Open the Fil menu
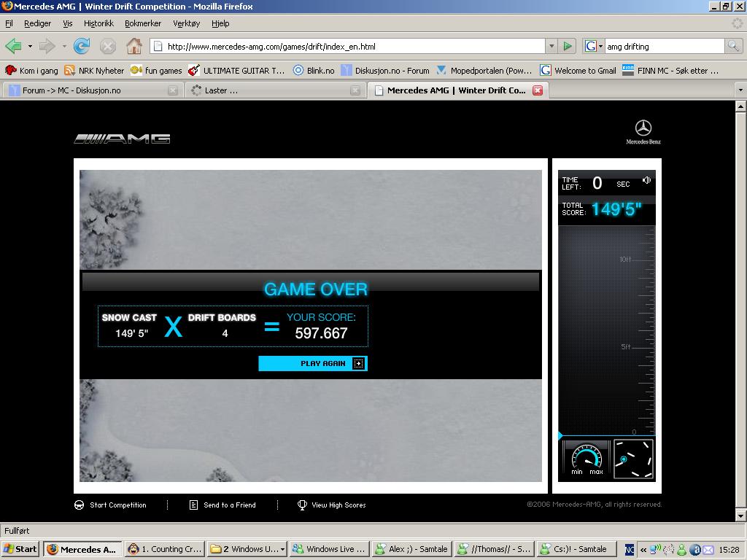Screen dimensions: 747x560 (9, 23)
